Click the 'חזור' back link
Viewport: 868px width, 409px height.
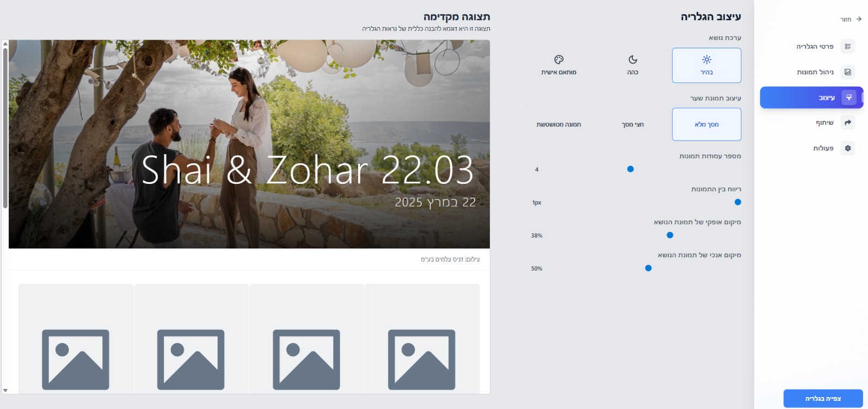[846, 20]
